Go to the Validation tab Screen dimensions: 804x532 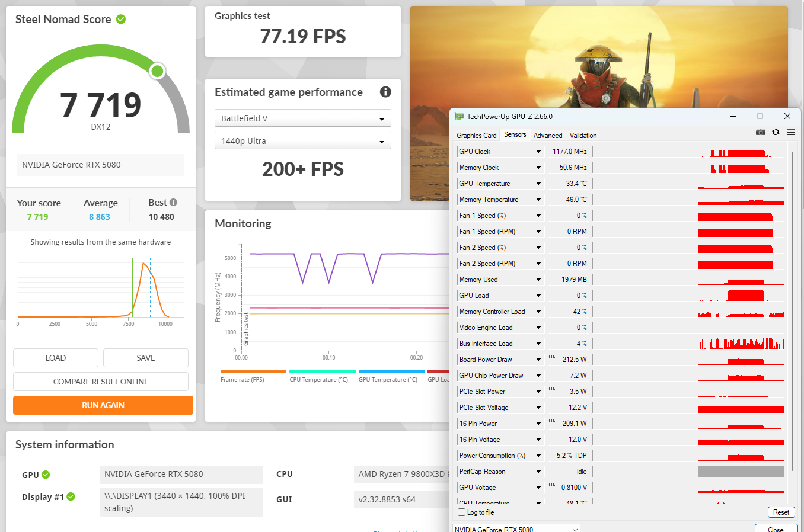[583, 136]
